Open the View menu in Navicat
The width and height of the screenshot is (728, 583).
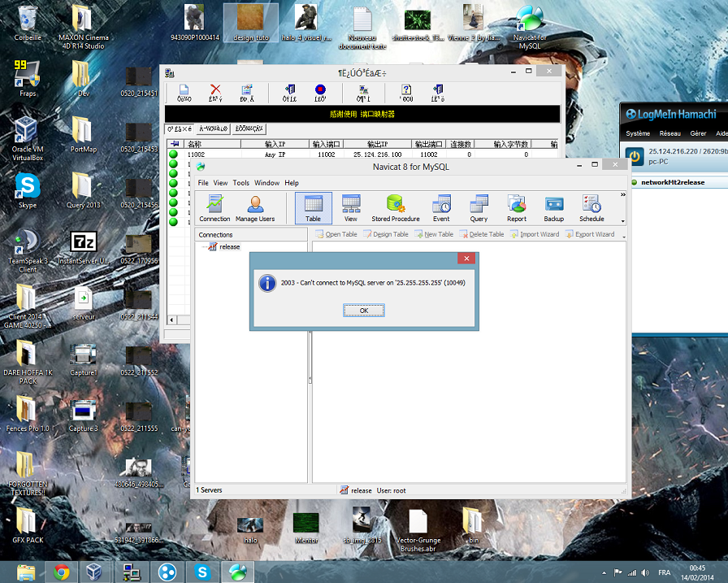(x=220, y=183)
